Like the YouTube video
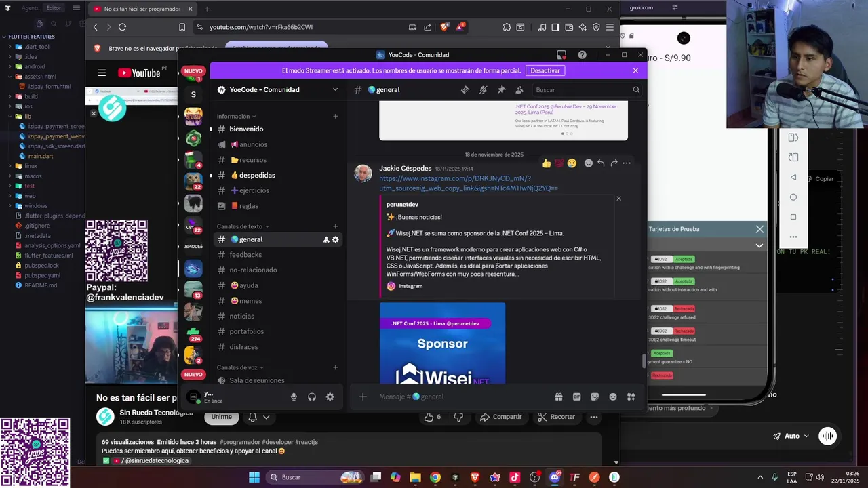 coord(432,417)
